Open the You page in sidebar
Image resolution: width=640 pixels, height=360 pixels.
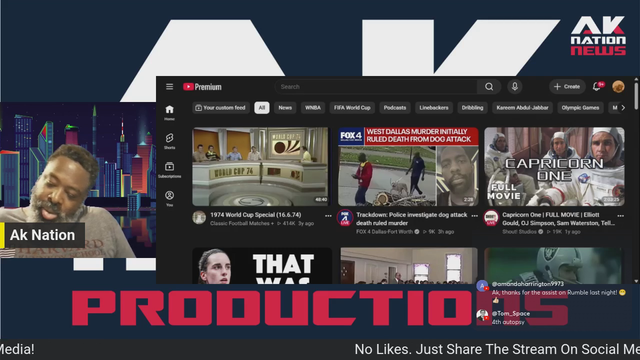[x=169, y=198]
